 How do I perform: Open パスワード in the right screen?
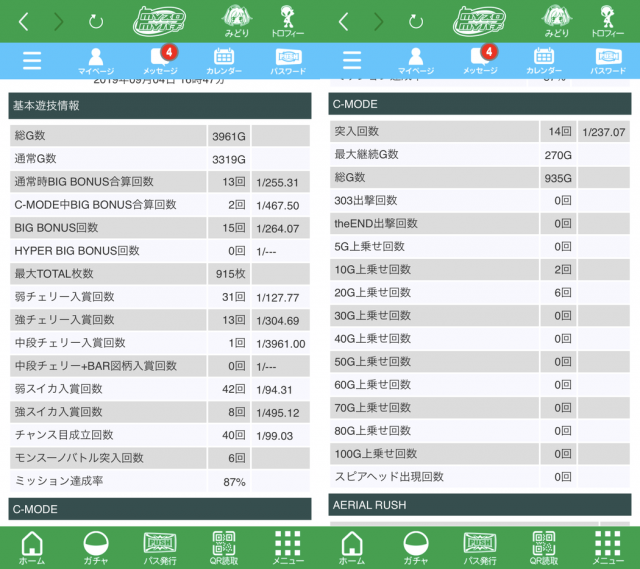click(x=608, y=61)
